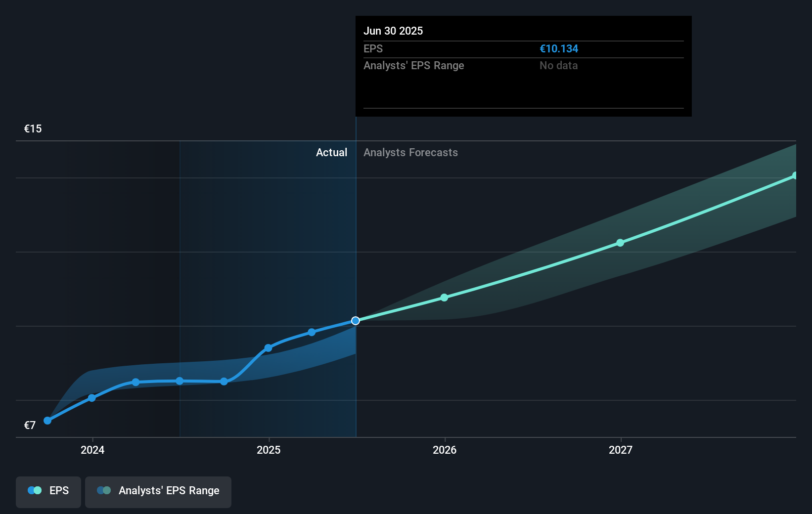The height and width of the screenshot is (514, 812).
Task: Click the 2026 x-axis label
Action: pyautogui.click(x=445, y=450)
